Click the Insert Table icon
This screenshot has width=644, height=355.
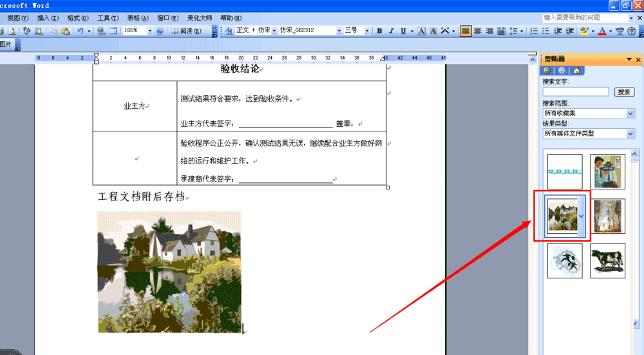click(113, 31)
